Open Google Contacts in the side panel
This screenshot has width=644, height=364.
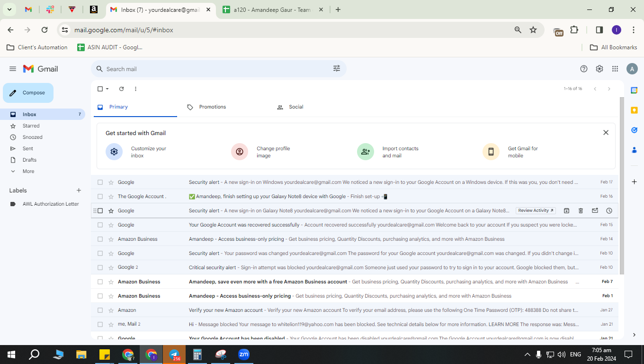(634, 150)
